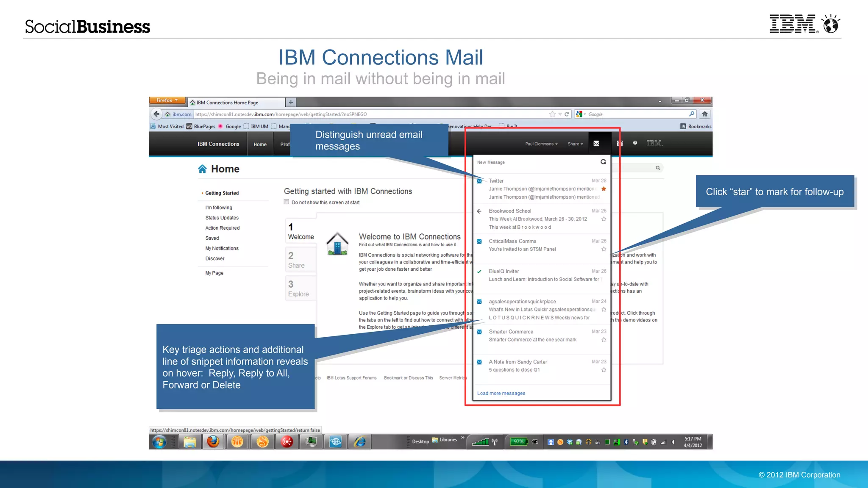Open the list all tabs arrow
Image resolution: width=868 pixels, height=488 pixels.
coord(660,102)
